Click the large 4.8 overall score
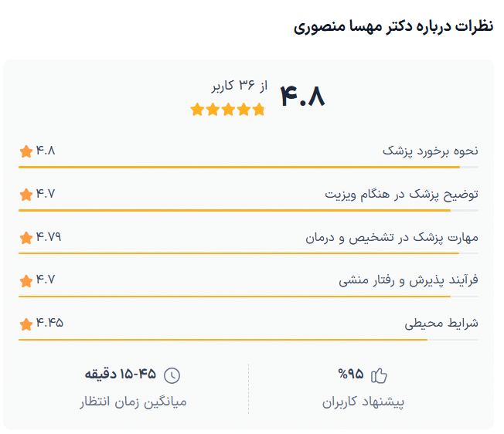This screenshot has width=504, height=434. 302,97
